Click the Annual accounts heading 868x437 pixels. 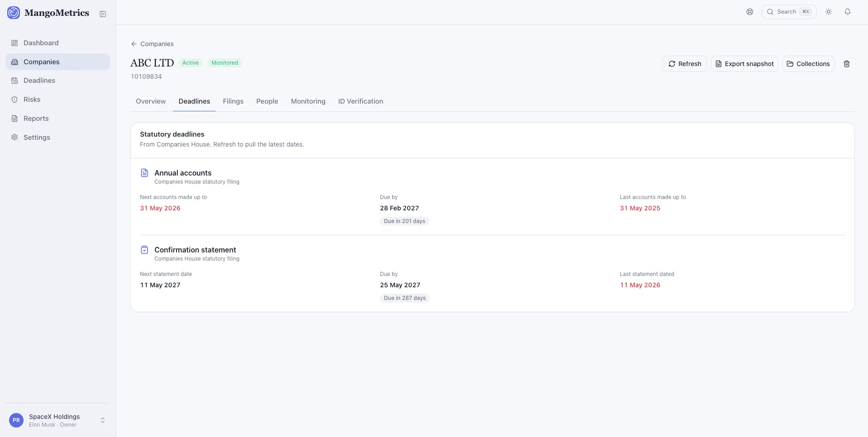183,173
